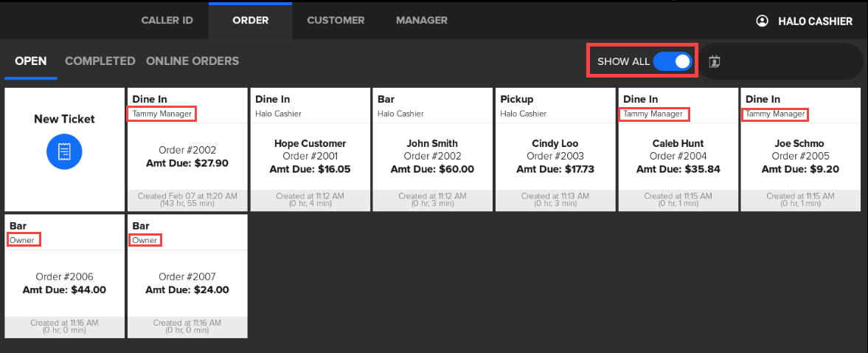Click the date filter input field
This screenshot has width=868, height=353.
pos(789,61)
